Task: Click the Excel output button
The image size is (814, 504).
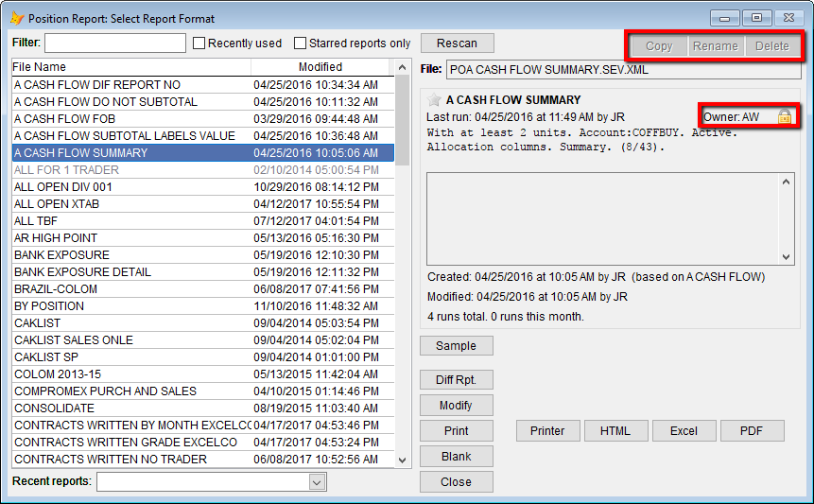Action: [684, 431]
